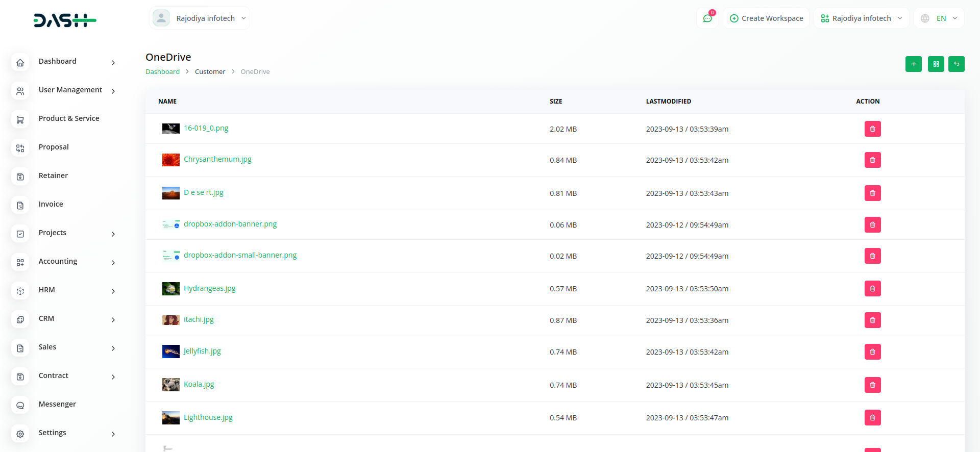Delete the Chrysanthemum.jpg file
980x452 pixels.
[872, 160]
